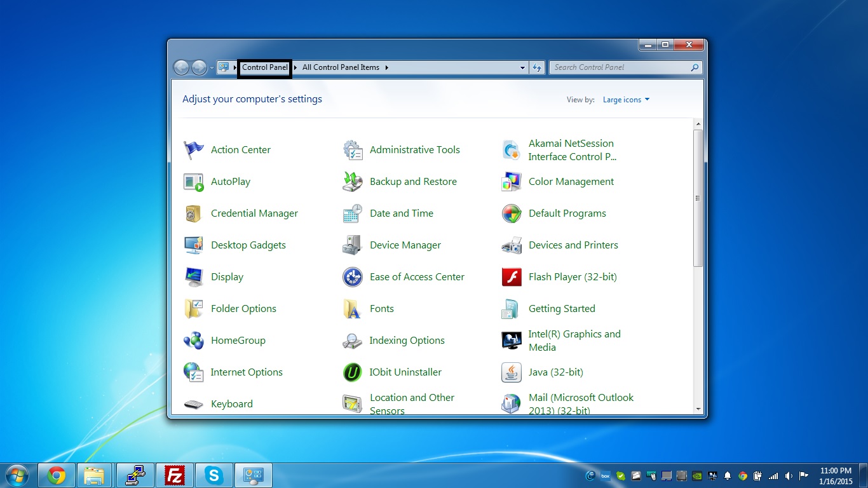This screenshot has height=488, width=868.
Task: Open the NVIDIA tray icon
Action: 696,475
